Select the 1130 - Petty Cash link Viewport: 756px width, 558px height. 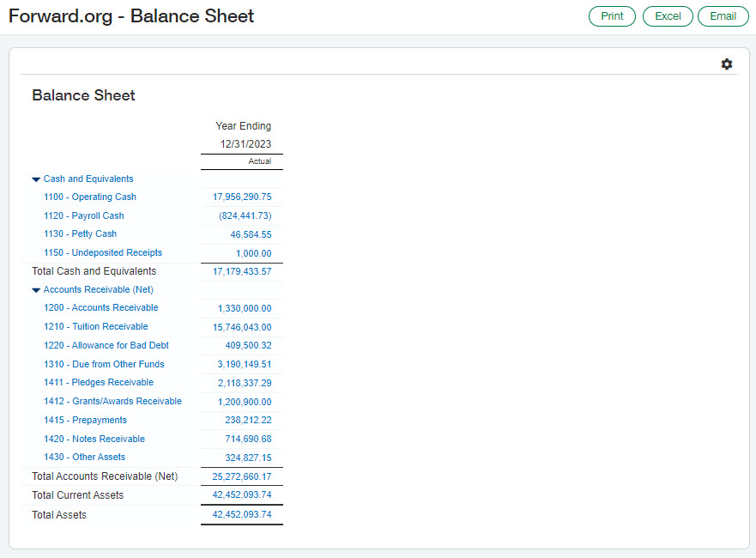(x=81, y=234)
